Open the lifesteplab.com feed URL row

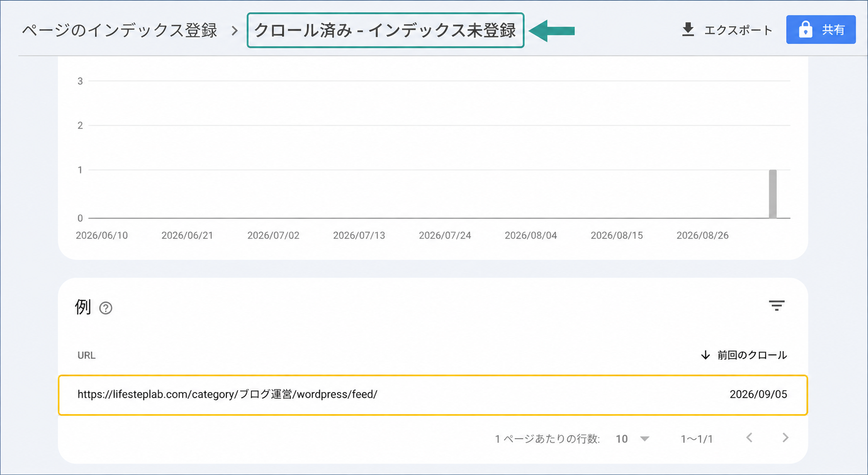point(433,395)
